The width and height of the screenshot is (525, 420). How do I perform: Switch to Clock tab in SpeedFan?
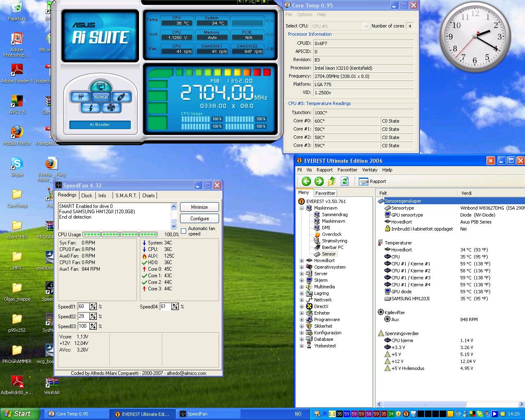click(87, 196)
